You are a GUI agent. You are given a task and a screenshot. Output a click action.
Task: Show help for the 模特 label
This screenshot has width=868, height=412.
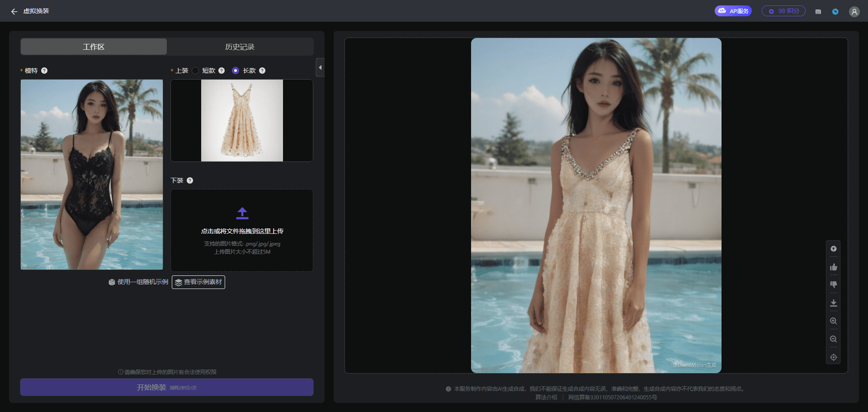point(44,71)
